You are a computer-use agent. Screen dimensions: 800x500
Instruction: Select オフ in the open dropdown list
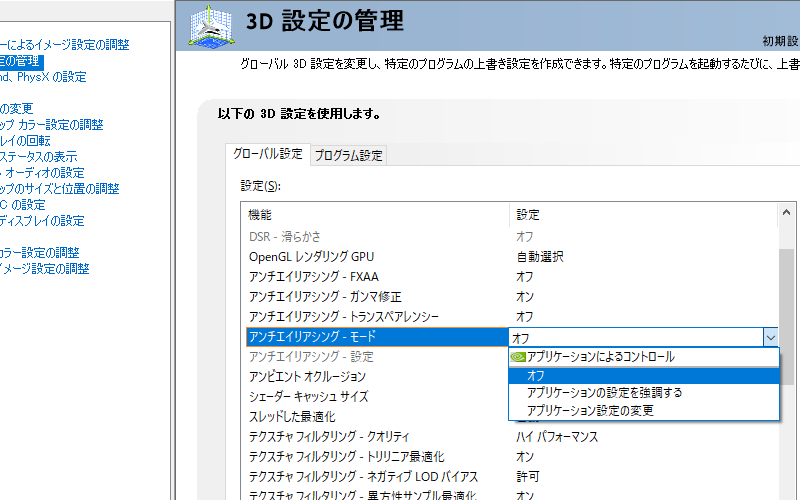(644, 376)
